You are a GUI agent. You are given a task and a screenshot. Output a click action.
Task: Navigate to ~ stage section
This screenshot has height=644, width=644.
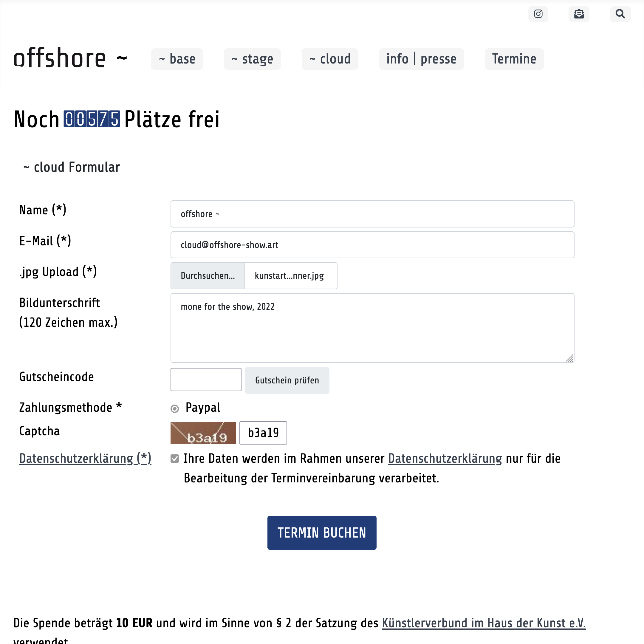[253, 58]
